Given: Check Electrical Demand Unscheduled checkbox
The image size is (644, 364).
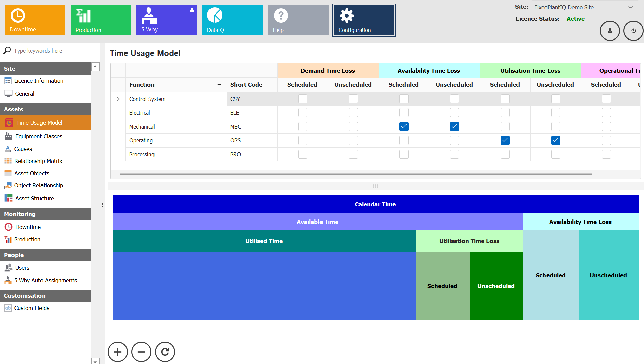Looking at the screenshot, I should point(353,113).
